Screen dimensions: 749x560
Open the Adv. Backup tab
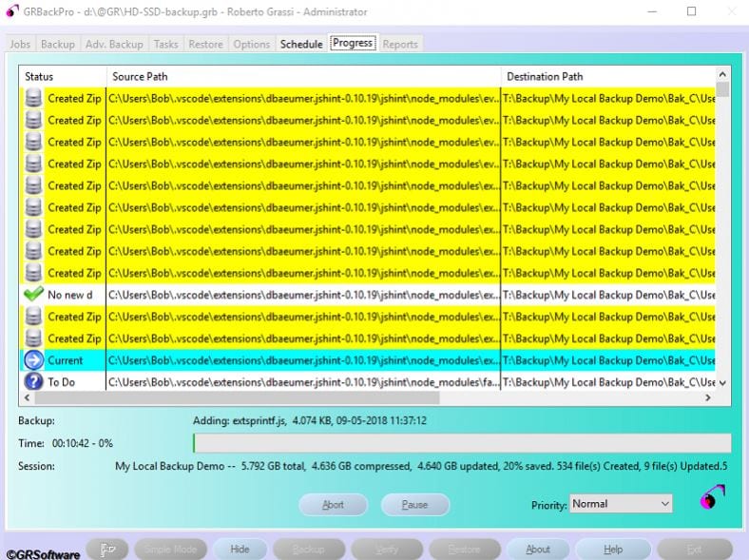(x=114, y=44)
